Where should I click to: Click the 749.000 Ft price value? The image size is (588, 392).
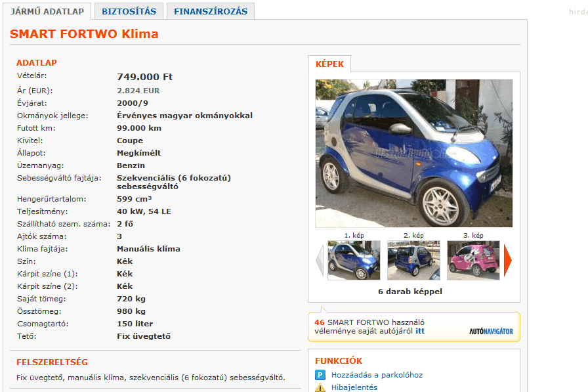coord(145,77)
